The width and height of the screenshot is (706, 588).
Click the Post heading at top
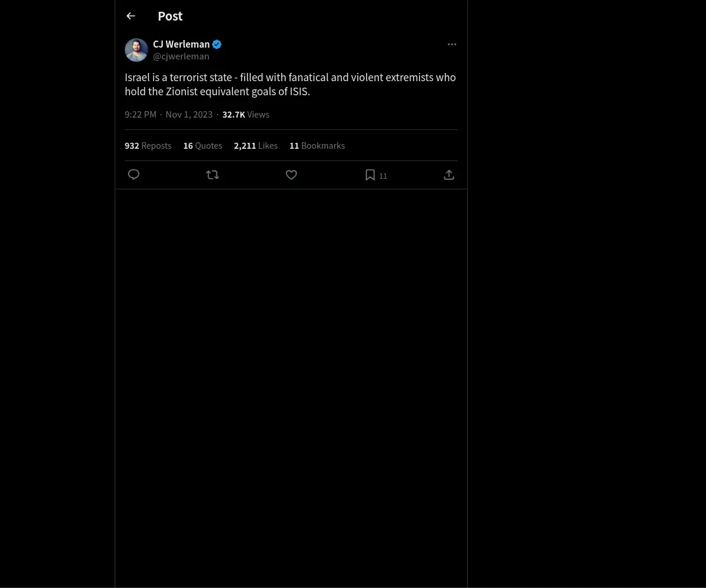[170, 16]
